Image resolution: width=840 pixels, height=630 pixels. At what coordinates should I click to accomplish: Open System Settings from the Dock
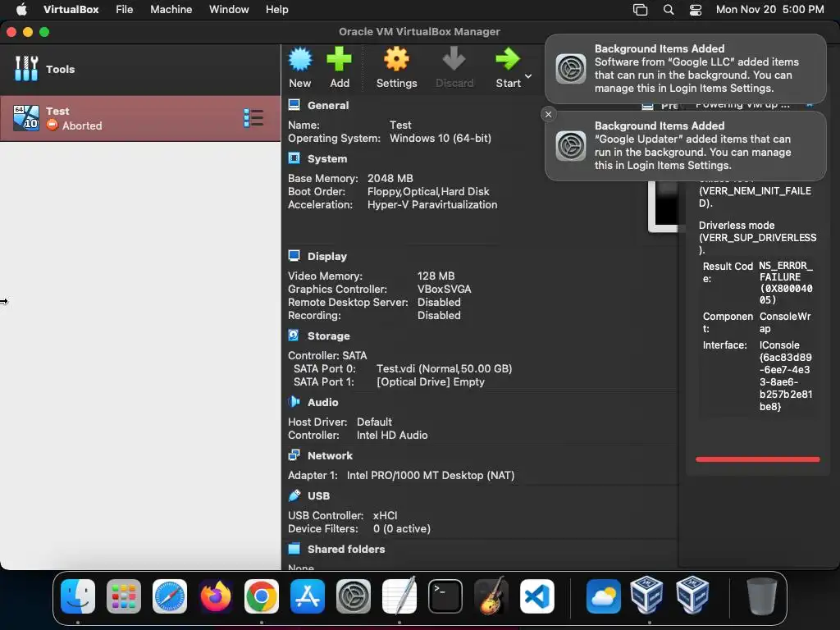pos(354,596)
